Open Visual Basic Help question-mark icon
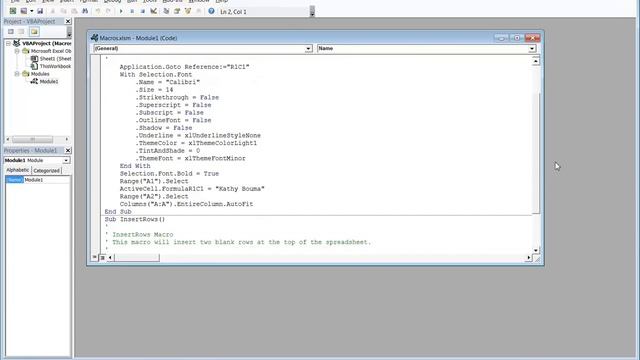This screenshot has height=360, width=640. coord(211,11)
